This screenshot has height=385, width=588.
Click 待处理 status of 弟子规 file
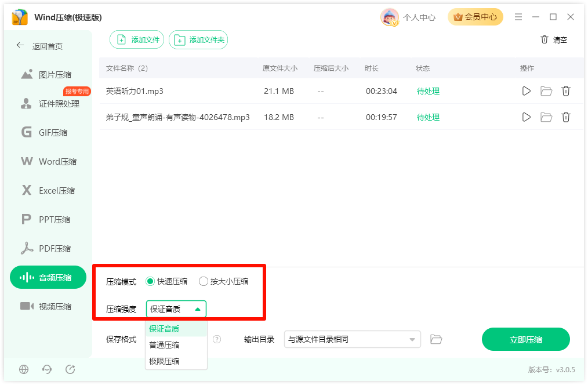point(428,117)
